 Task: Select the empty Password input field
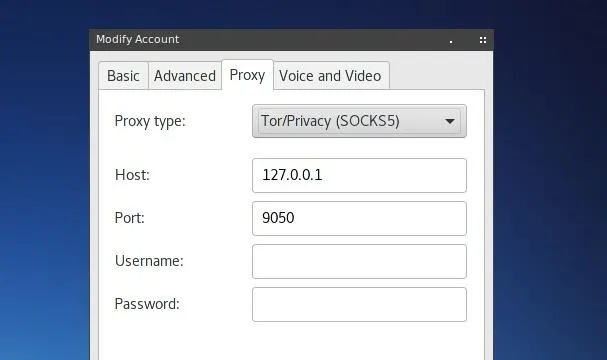click(x=359, y=304)
